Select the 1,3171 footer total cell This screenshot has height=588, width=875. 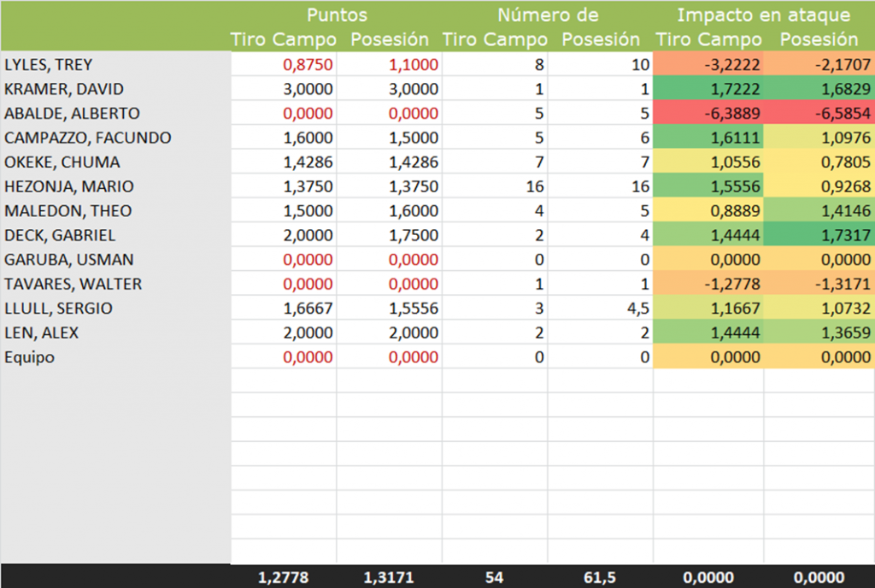click(x=389, y=579)
